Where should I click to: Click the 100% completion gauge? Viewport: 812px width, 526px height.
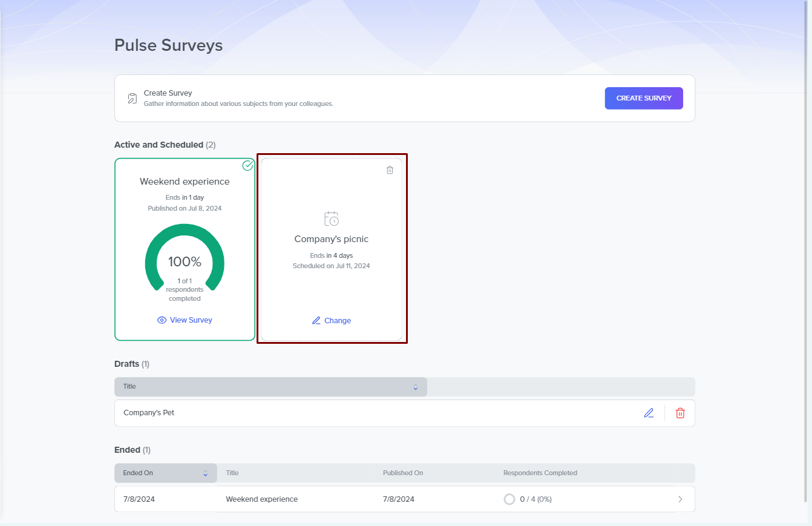[185, 261]
